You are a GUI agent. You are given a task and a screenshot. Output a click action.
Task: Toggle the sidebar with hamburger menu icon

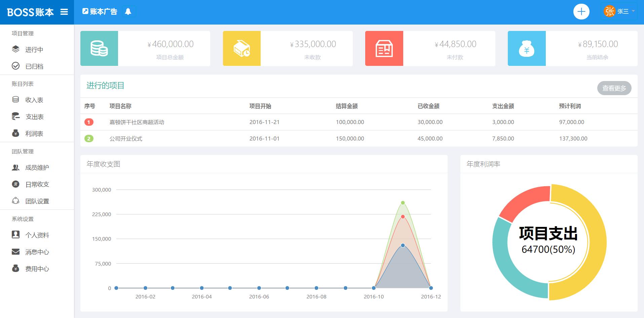(64, 12)
